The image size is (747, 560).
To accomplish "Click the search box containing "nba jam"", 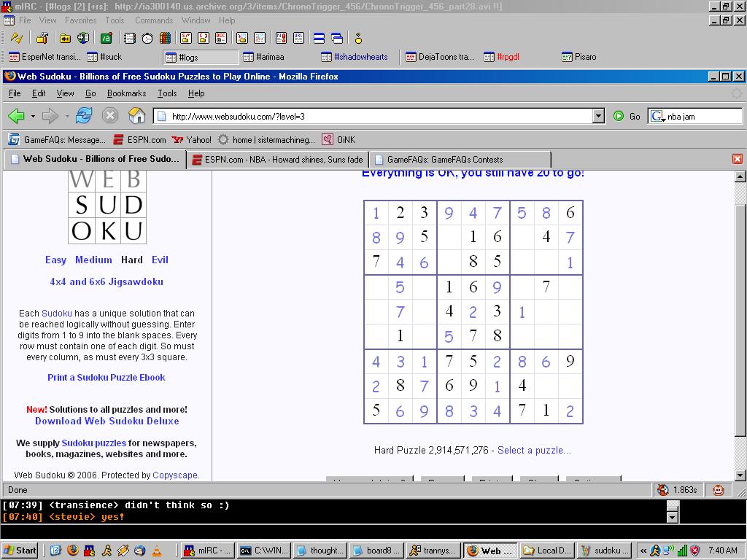I will click(702, 116).
